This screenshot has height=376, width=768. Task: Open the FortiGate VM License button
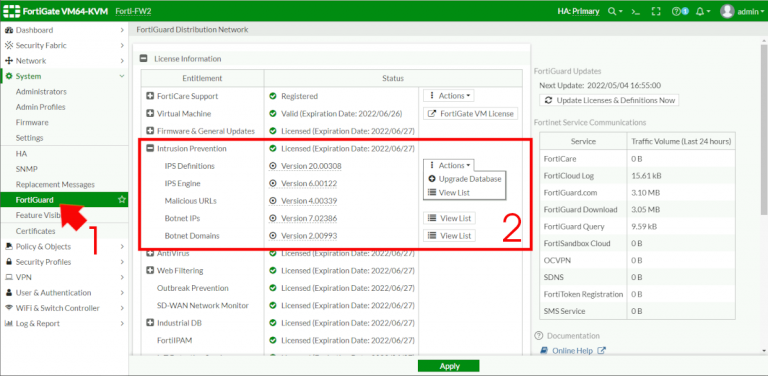click(x=470, y=114)
